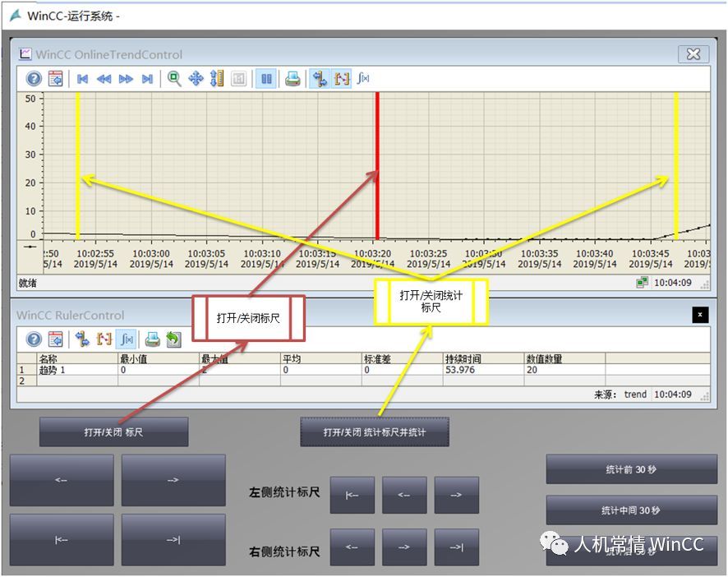Toggle the start/stop pause button in trend toolbar
728x577 pixels.
click(x=265, y=79)
